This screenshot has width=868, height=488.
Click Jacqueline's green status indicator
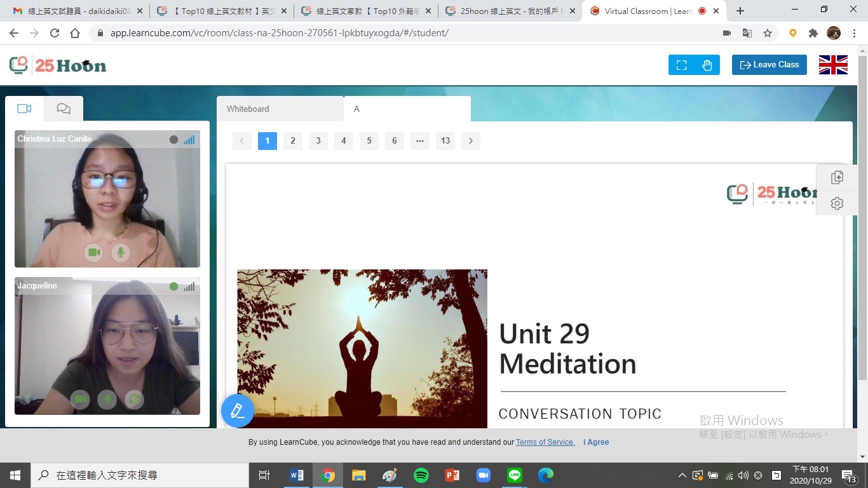pos(174,287)
